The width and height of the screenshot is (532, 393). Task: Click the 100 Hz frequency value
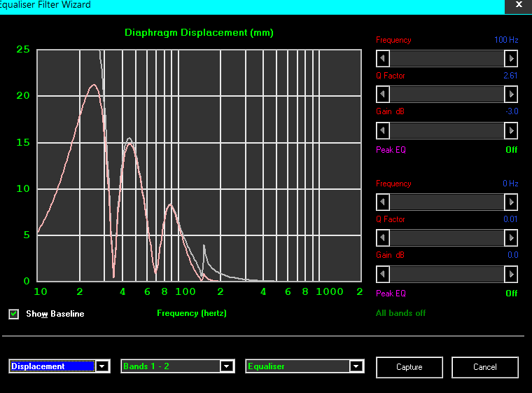tap(506, 40)
